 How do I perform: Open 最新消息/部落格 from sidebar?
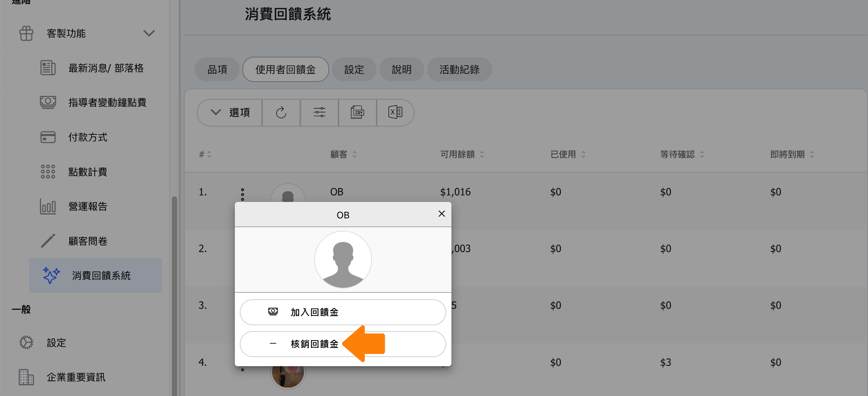tap(106, 68)
